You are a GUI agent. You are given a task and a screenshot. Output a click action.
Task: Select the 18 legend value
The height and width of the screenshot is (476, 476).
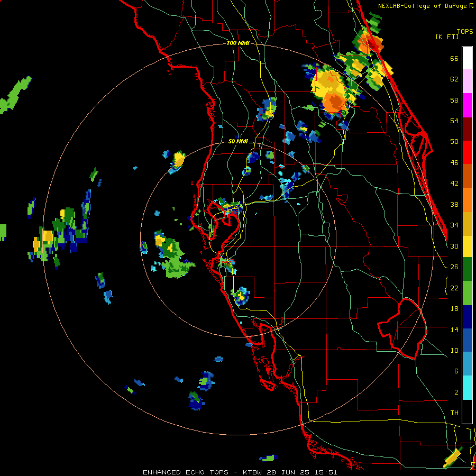click(454, 309)
